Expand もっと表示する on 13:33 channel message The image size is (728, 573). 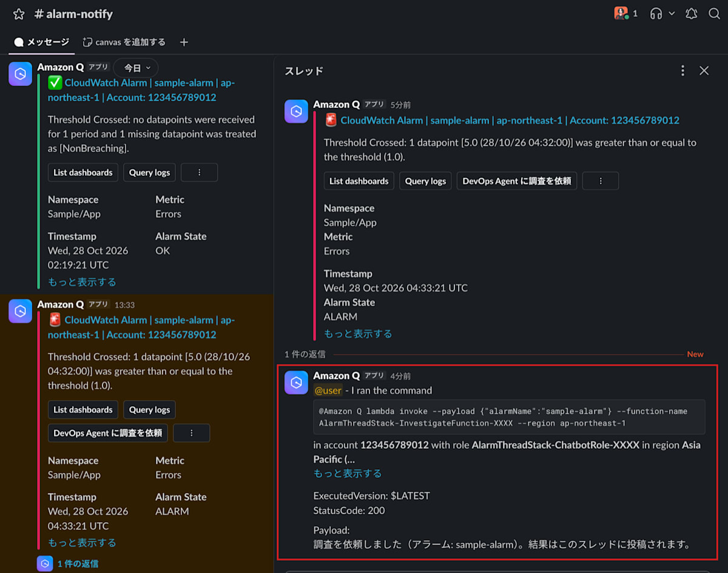click(82, 543)
